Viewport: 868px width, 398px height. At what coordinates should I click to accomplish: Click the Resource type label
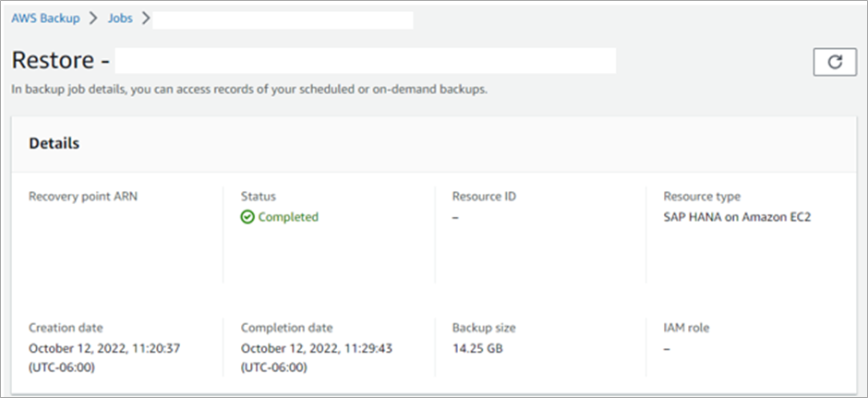point(702,197)
